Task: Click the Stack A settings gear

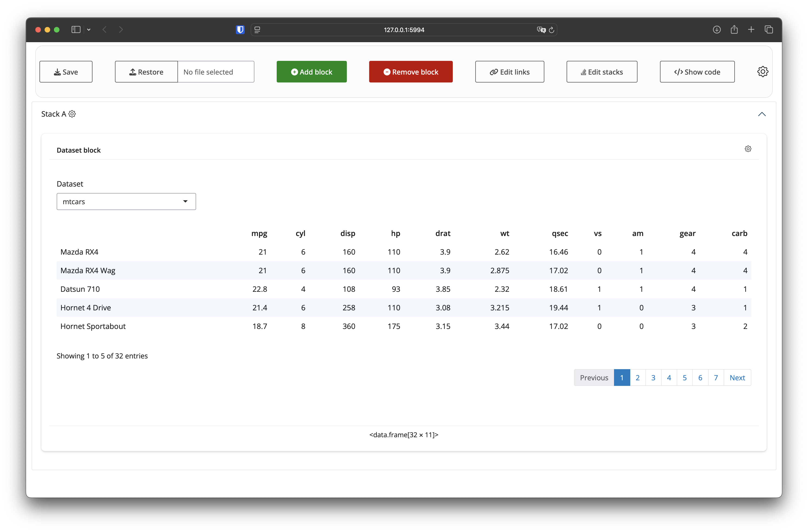Action: (72, 114)
